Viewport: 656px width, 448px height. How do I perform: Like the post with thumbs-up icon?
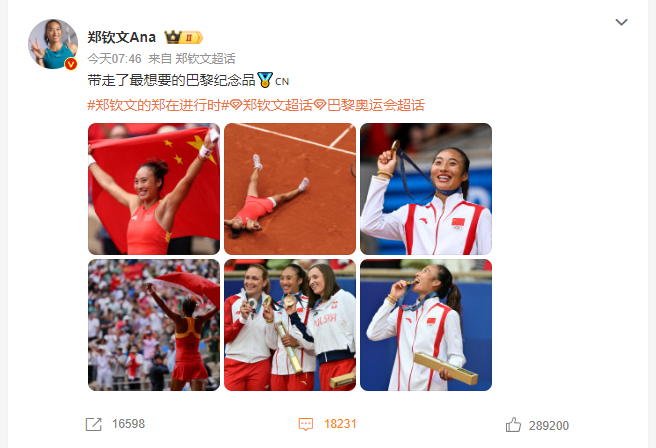513,425
